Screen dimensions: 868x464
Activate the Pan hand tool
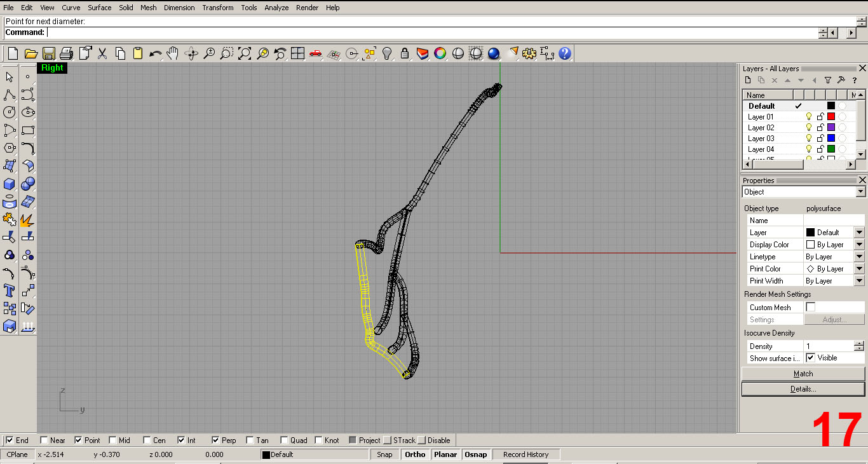click(x=173, y=54)
